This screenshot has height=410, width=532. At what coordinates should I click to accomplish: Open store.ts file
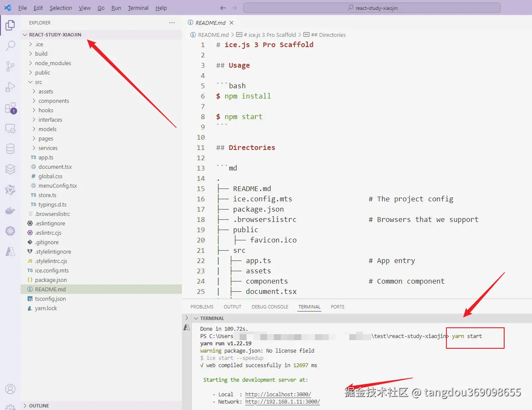point(101,195)
